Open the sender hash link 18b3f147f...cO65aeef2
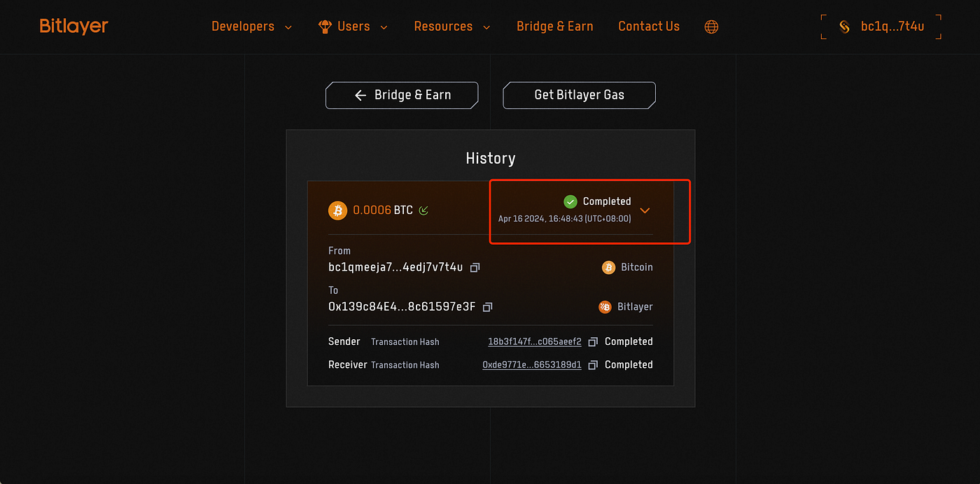980x484 pixels. 534,341
